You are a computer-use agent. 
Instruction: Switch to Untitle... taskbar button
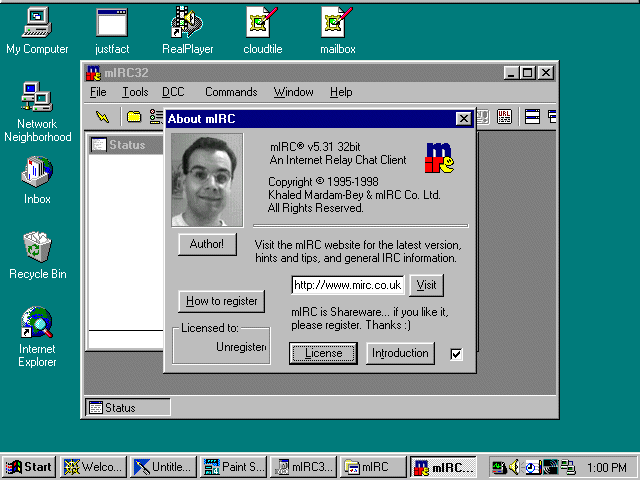click(x=164, y=467)
